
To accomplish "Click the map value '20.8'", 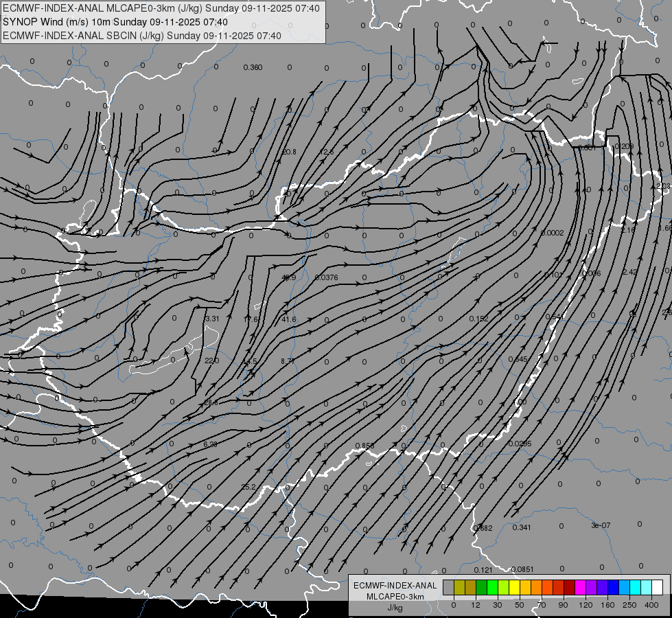I will (x=289, y=152).
